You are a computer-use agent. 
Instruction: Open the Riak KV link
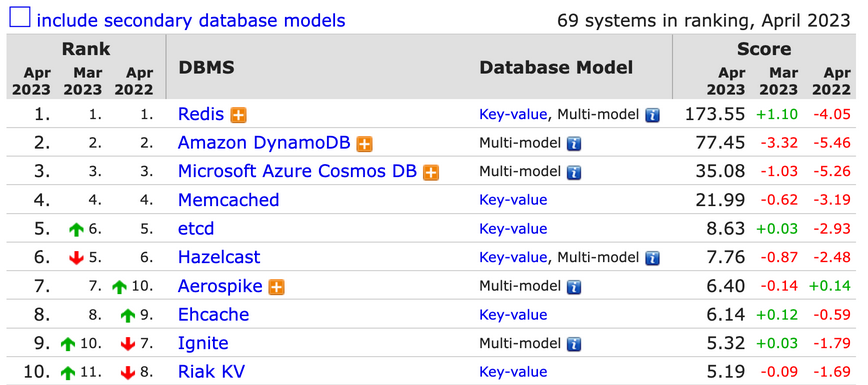pyautogui.click(x=211, y=371)
